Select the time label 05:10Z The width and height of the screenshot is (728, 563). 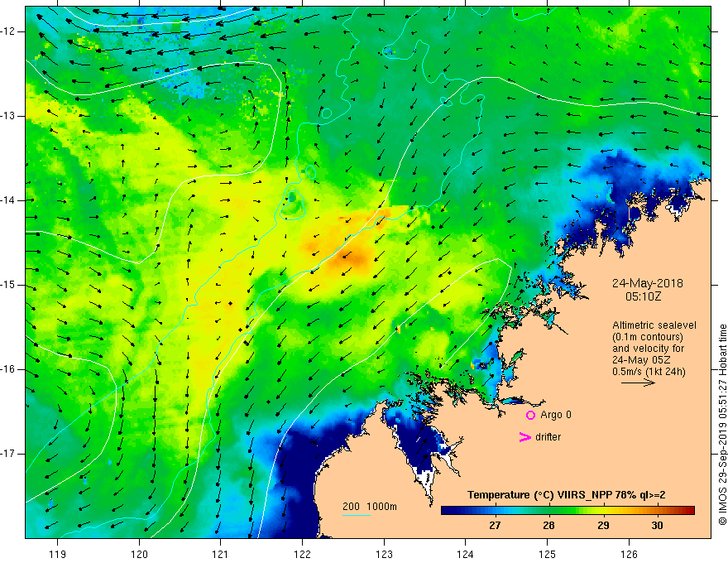(643, 296)
